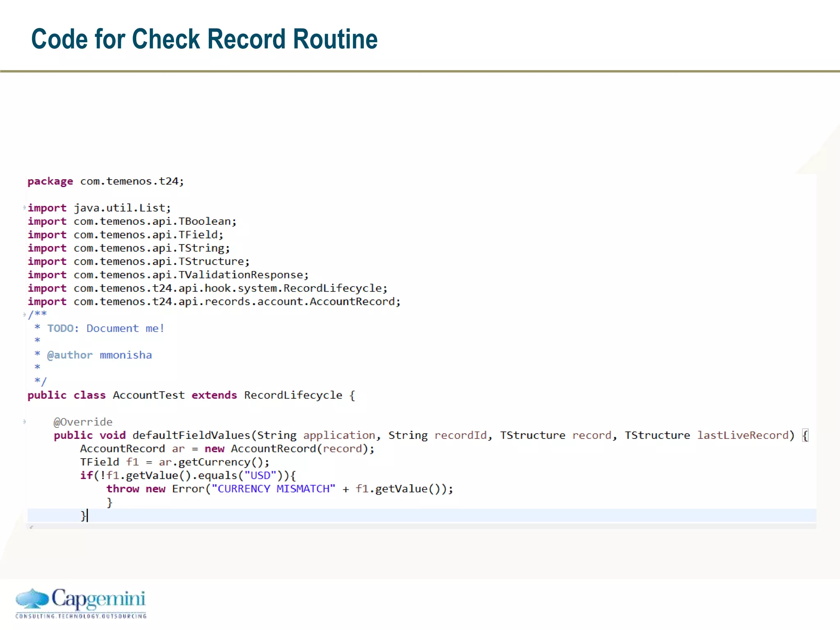Click the 'CONSULTING.TECHNOLOGY.OUTSOURCING' tagline
The width and height of the screenshot is (840, 630).
81,616
